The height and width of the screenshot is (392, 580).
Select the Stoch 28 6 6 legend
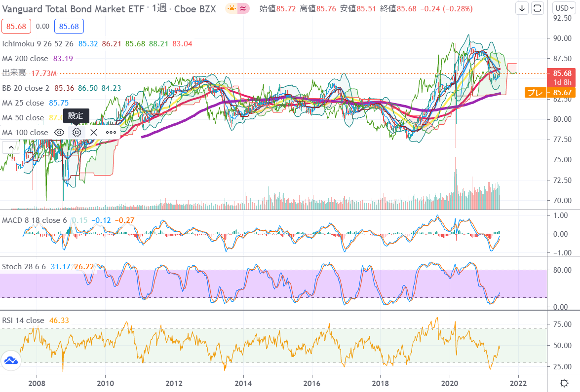pyautogui.click(x=24, y=266)
